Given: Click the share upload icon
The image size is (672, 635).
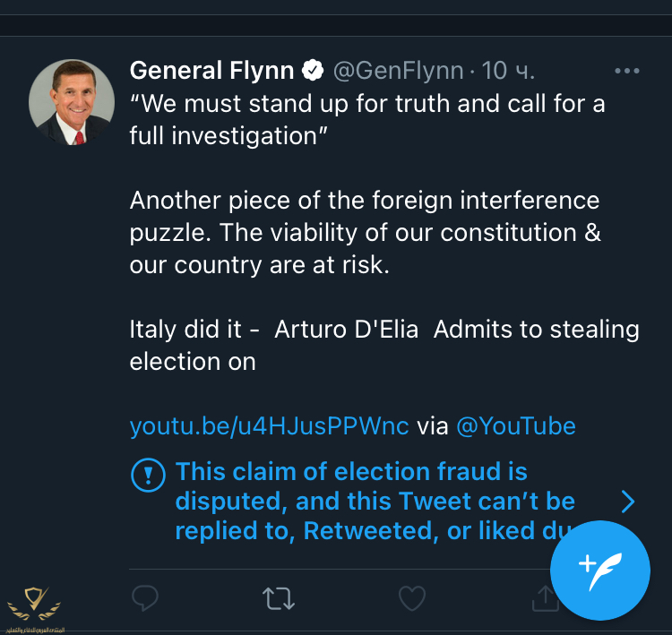Looking at the screenshot, I should coord(544,598).
